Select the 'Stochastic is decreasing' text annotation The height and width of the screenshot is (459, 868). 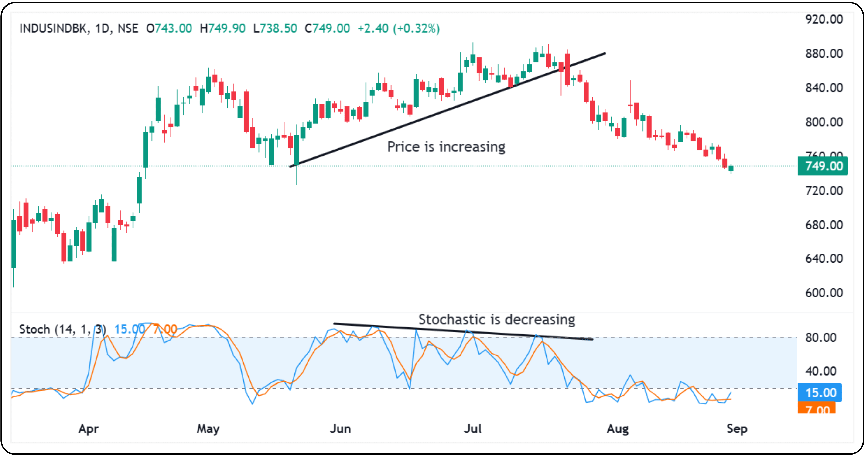(x=496, y=319)
